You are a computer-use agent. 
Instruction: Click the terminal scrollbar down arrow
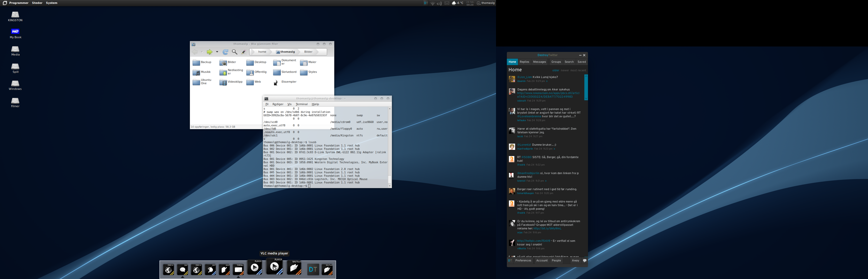(x=390, y=186)
